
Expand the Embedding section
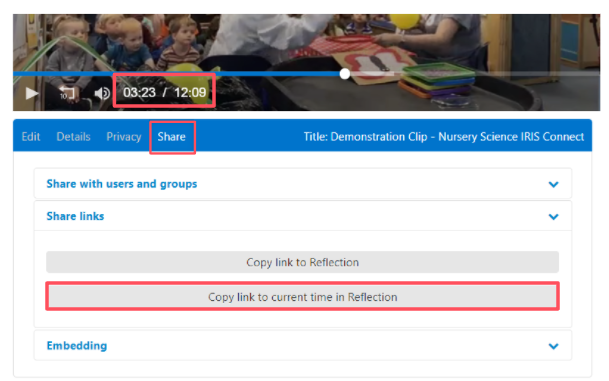click(x=303, y=346)
